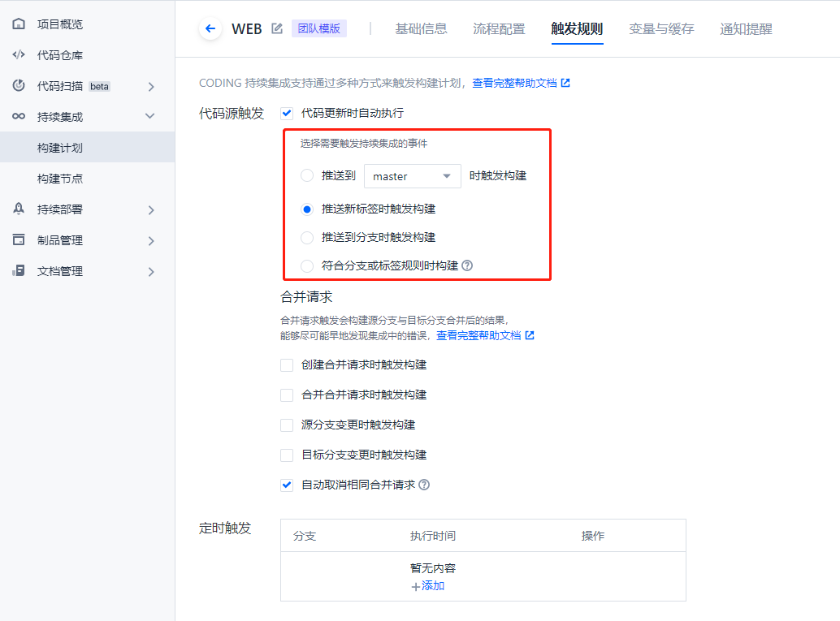Click the 代码扫描 scan icon in sidebar

[x=19, y=86]
